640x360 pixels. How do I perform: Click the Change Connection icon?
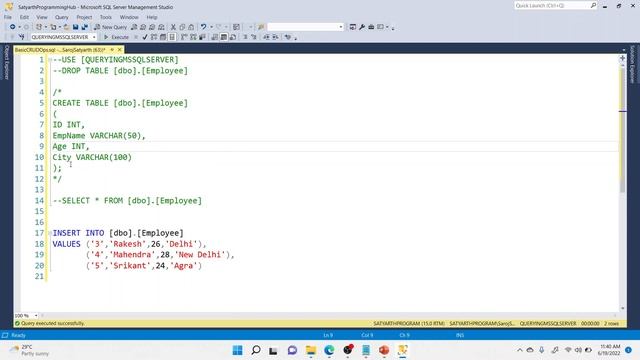click(21, 37)
